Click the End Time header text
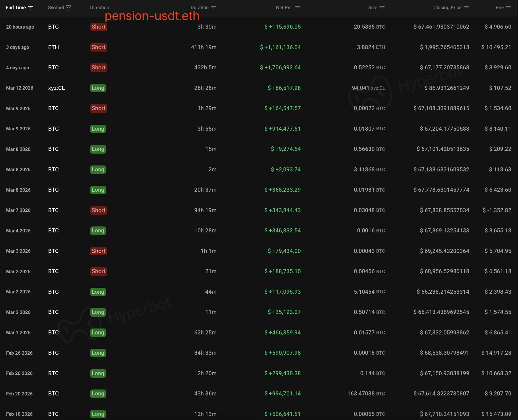The image size is (518, 420). (x=16, y=8)
